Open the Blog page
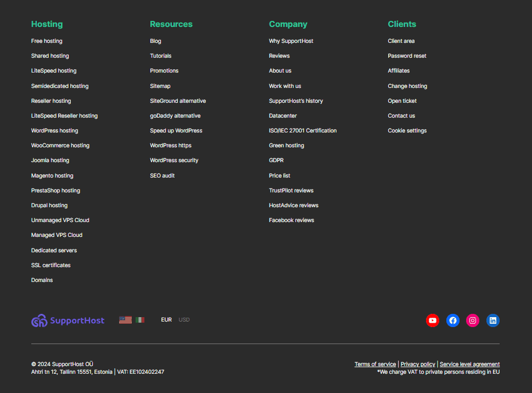Image resolution: width=532 pixels, height=393 pixels. tap(155, 41)
